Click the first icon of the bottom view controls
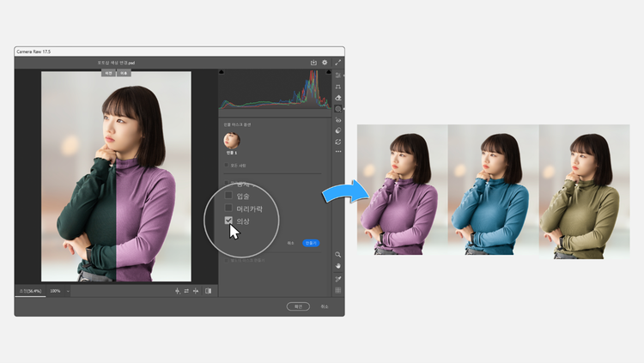Screen dimensions: 644x363 pos(178,291)
